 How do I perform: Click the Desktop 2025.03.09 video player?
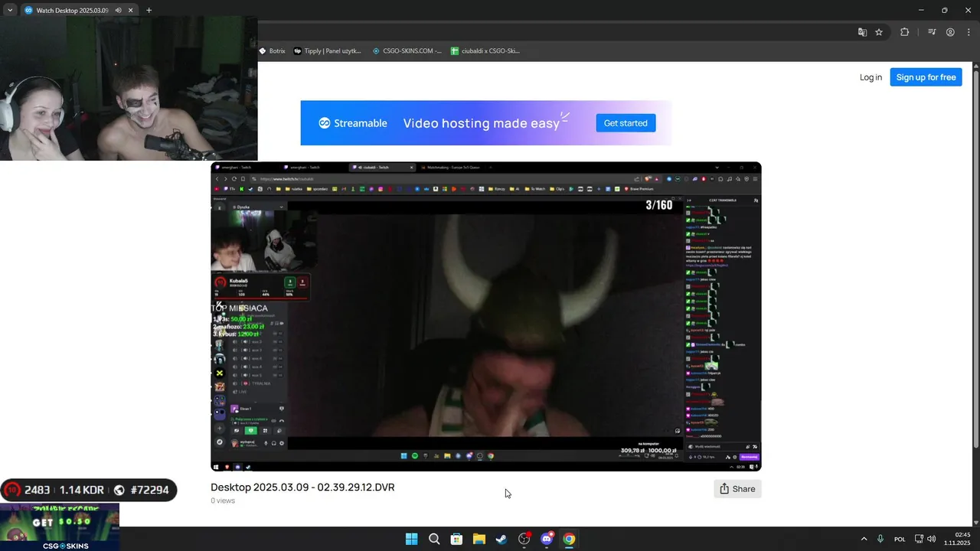tap(486, 316)
